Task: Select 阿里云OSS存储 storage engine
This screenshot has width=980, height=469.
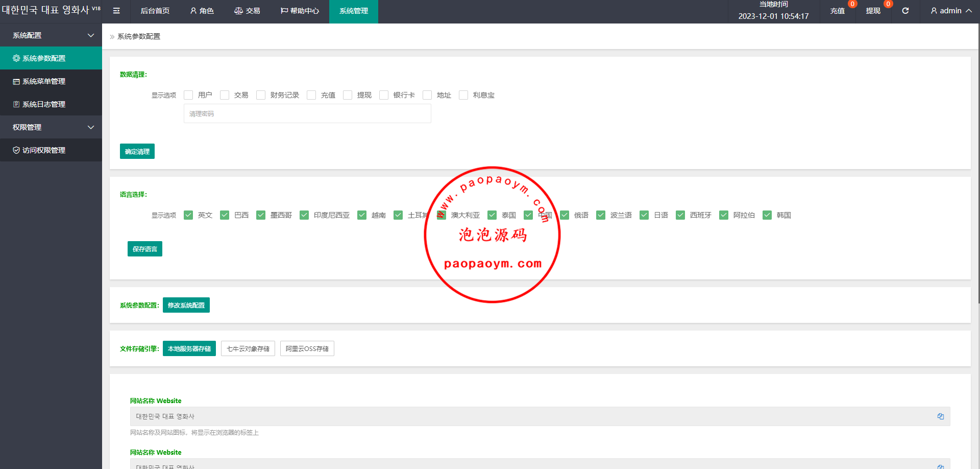Action: click(x=307, y=348)
